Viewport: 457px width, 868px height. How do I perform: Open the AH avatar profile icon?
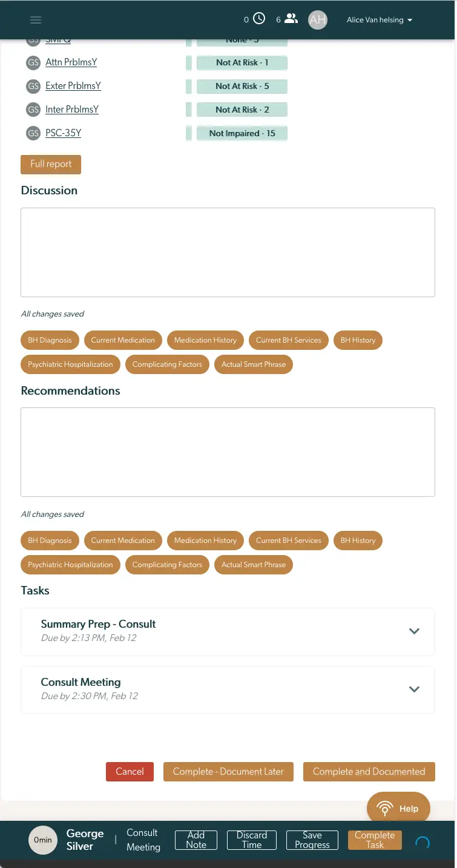[x=318, y=20]
